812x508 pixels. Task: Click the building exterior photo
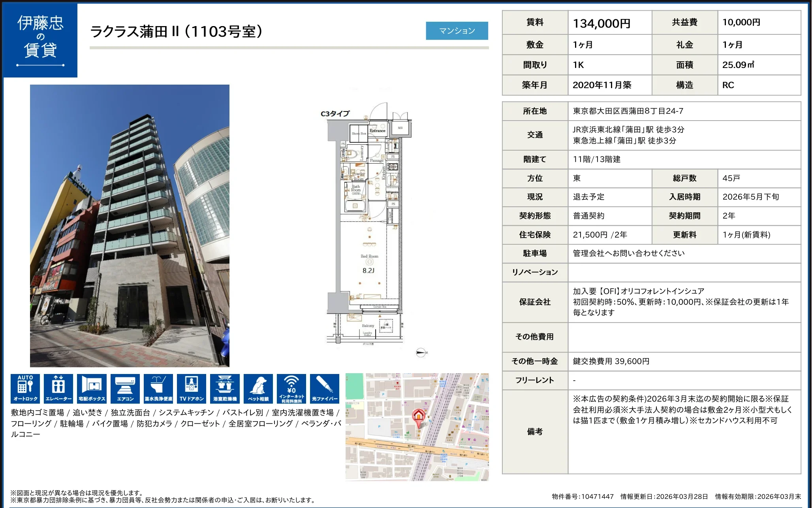pyautogui.click(x=130, y=225)
